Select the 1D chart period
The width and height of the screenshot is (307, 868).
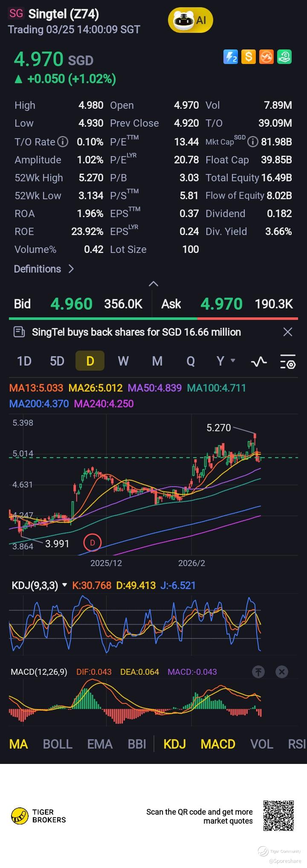click(x=24, y=361)
